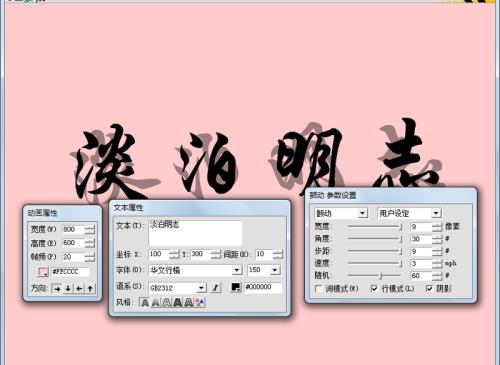Choose the colorful A style icon

coord(200,303)
